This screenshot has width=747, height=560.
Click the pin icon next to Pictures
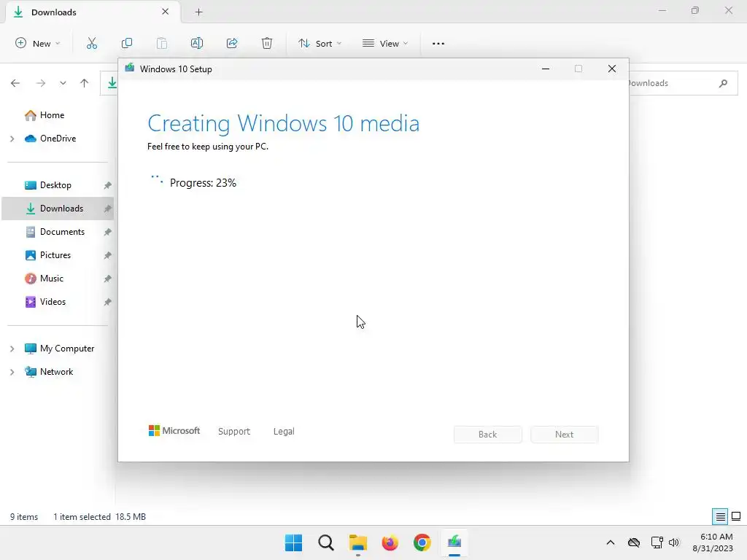tap(108, 255)
